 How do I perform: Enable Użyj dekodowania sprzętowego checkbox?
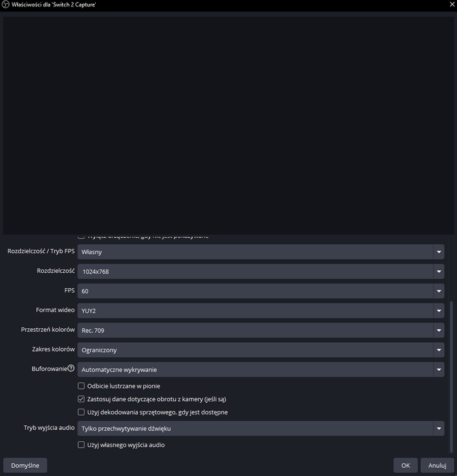[x=81, y=413]
